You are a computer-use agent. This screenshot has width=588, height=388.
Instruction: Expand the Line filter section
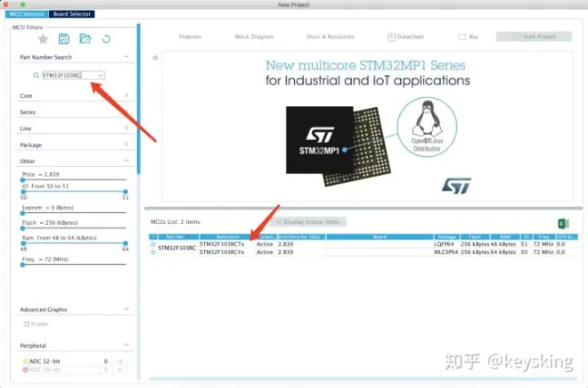click(x=127, y=128)
